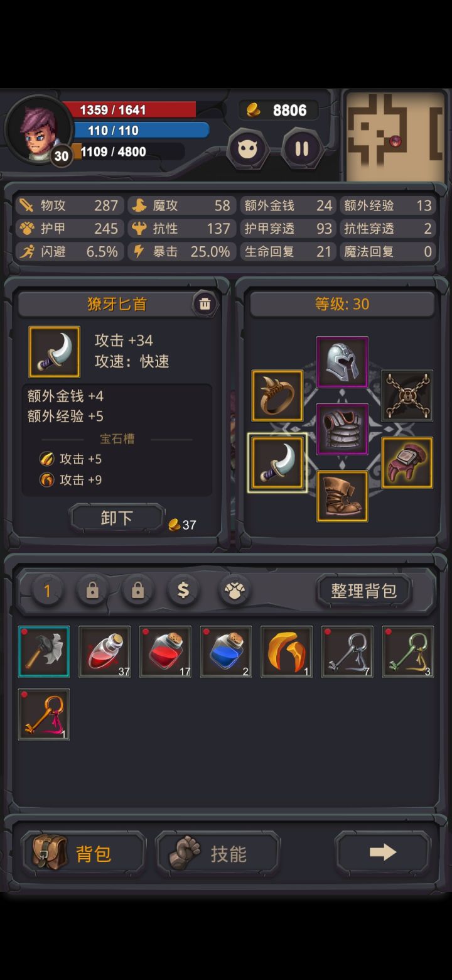Click the 卸下 unequip button
This screenshot has width=452, height=980.
117,518
